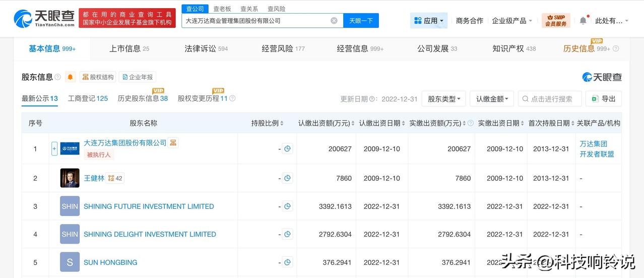Open the 法律诉讼 tab
The width and height of the screenshot is (644, 278).
(206, 48)
